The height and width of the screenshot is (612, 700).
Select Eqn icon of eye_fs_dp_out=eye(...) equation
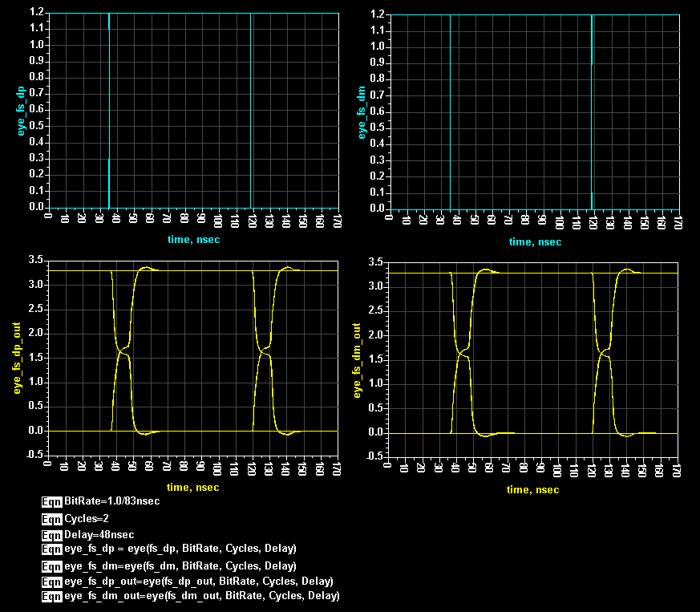(x=52, y=582)
